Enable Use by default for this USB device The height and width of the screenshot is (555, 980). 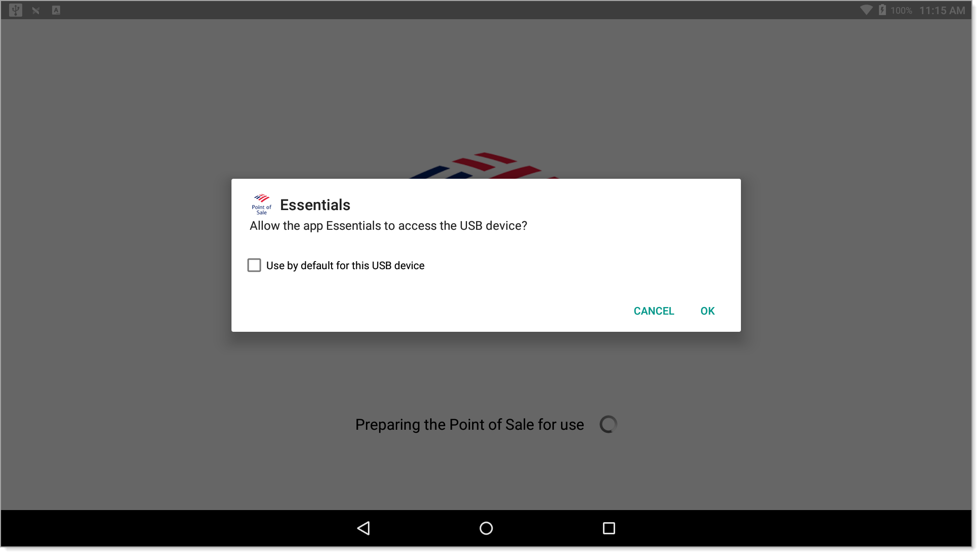pos(254,265)
